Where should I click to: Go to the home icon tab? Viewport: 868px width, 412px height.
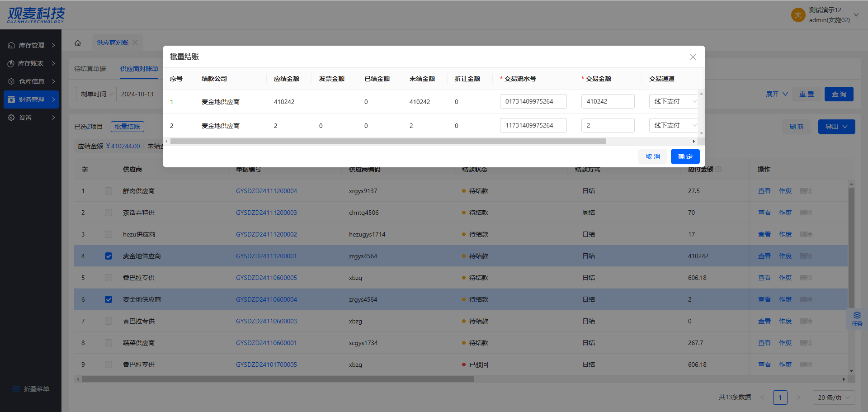78,43
